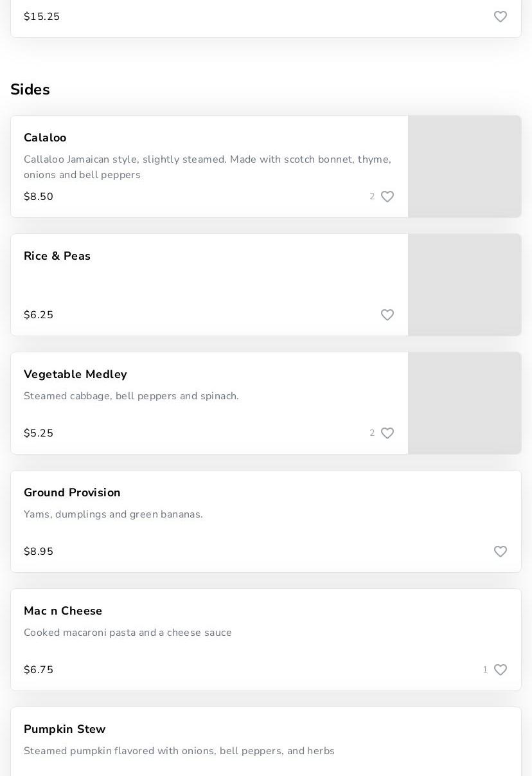The image size is (532, 776).
Task: Click the Pumpkin Stew description
Action: click(x=179, y=751)
